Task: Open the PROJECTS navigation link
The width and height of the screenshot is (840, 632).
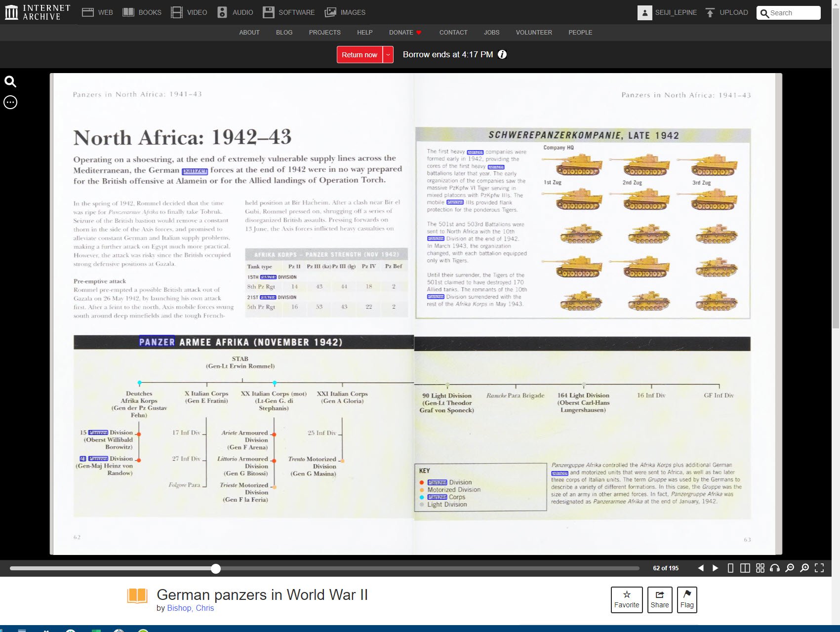Action: [324, 33]
